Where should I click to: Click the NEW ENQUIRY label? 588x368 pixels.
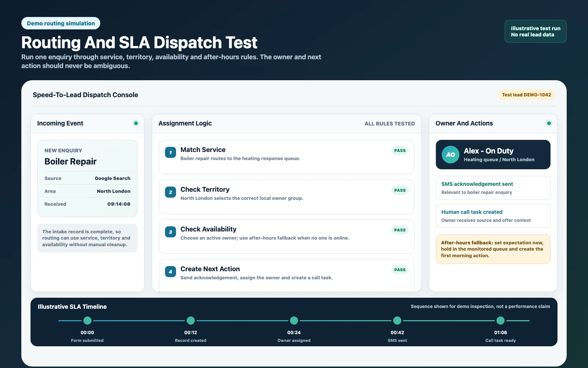(x=63, y=151)
